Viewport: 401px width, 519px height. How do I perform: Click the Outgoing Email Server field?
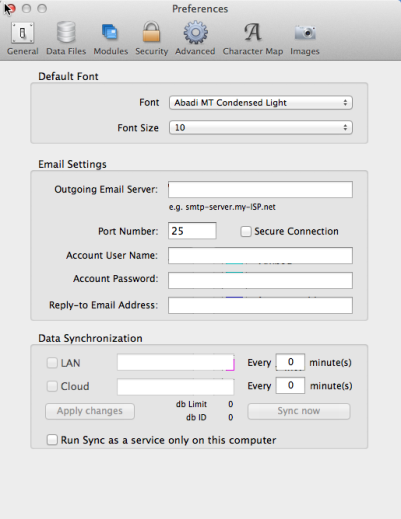click(260, 189)
